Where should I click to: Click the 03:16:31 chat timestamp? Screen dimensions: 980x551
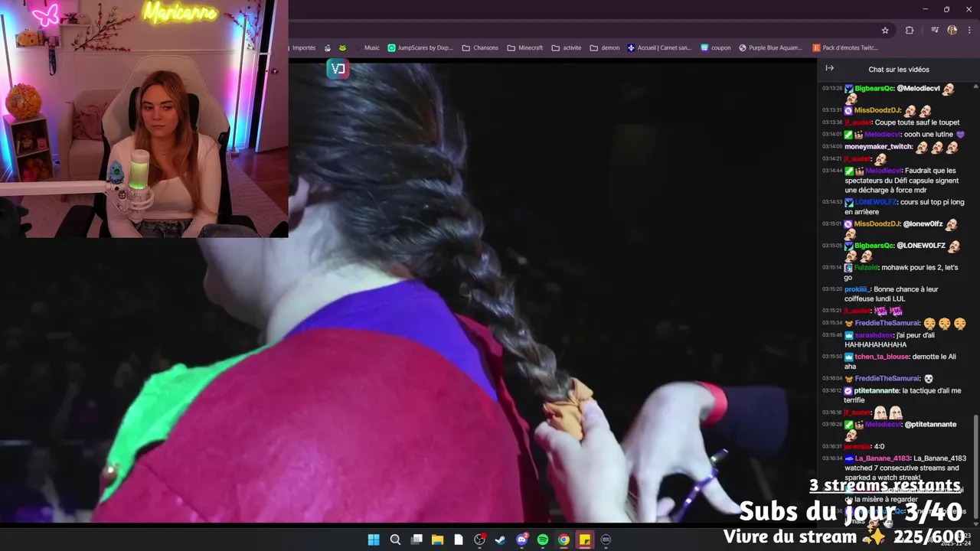(x=832, y=446)
